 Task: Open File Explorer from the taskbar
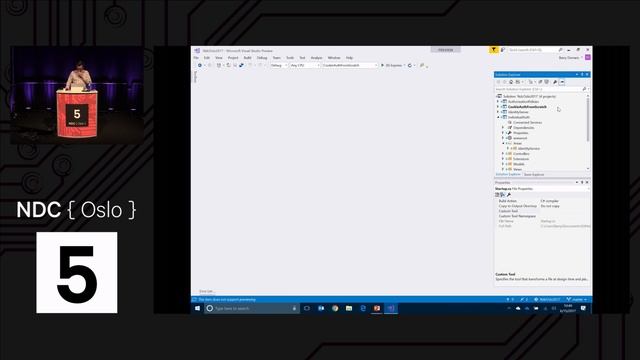[x=349, y=308]
